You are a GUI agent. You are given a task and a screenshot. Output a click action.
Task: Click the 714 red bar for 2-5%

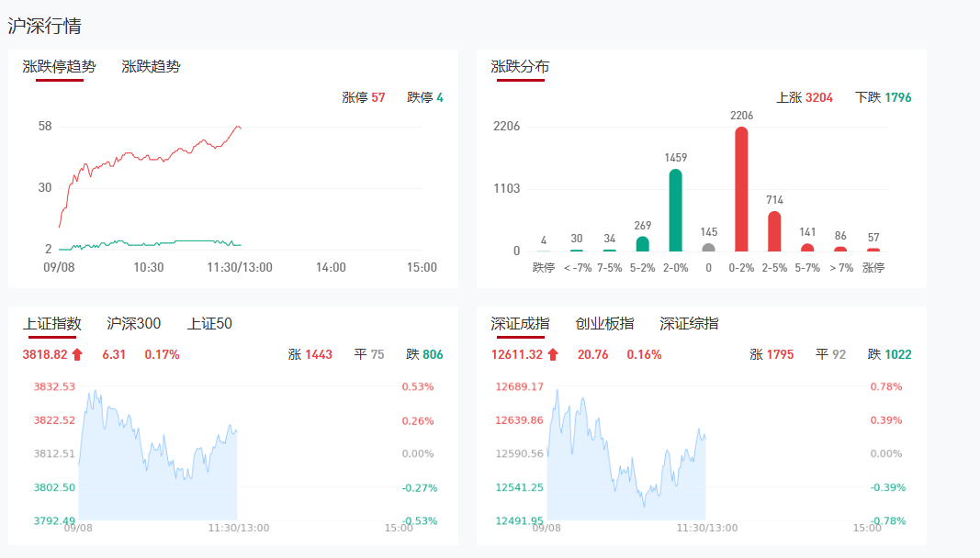click(x=774, y=231)
